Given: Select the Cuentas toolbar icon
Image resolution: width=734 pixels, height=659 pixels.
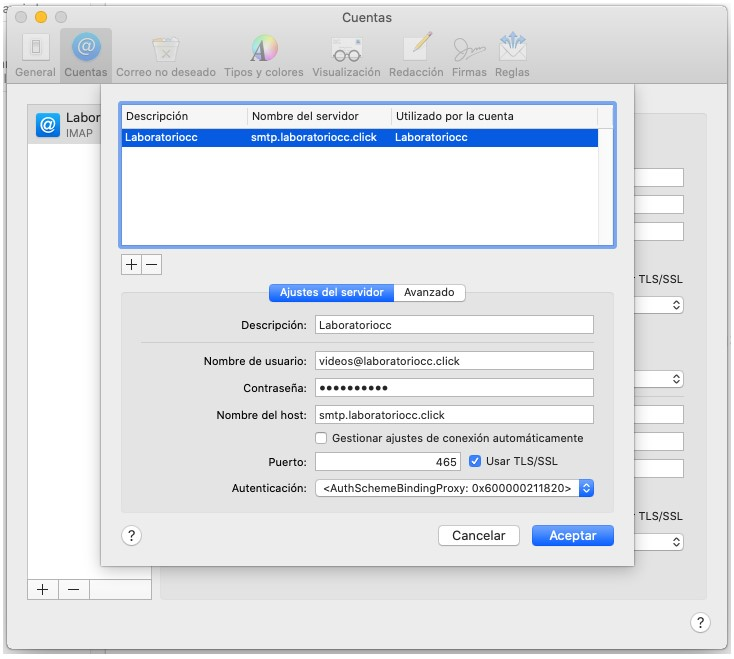Looking at the screenshot, I should 86,56.
